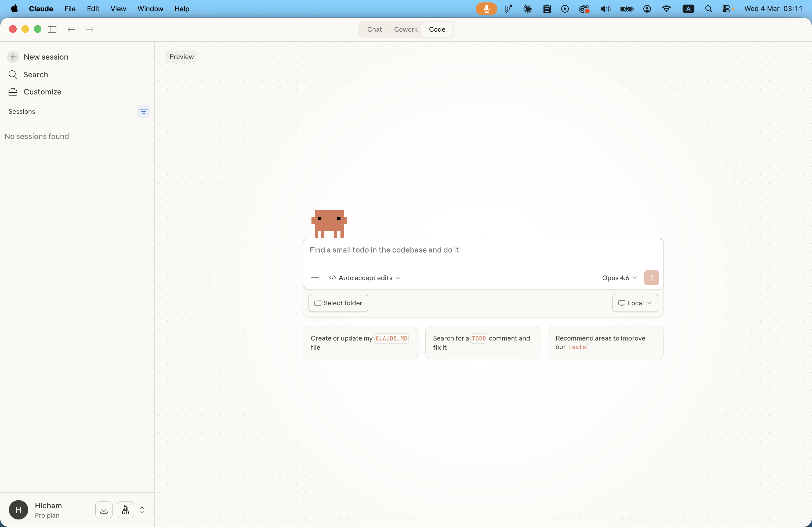The image size is (812, 527).
Task: Click the orange send arrow button
Action: [651, 278]
